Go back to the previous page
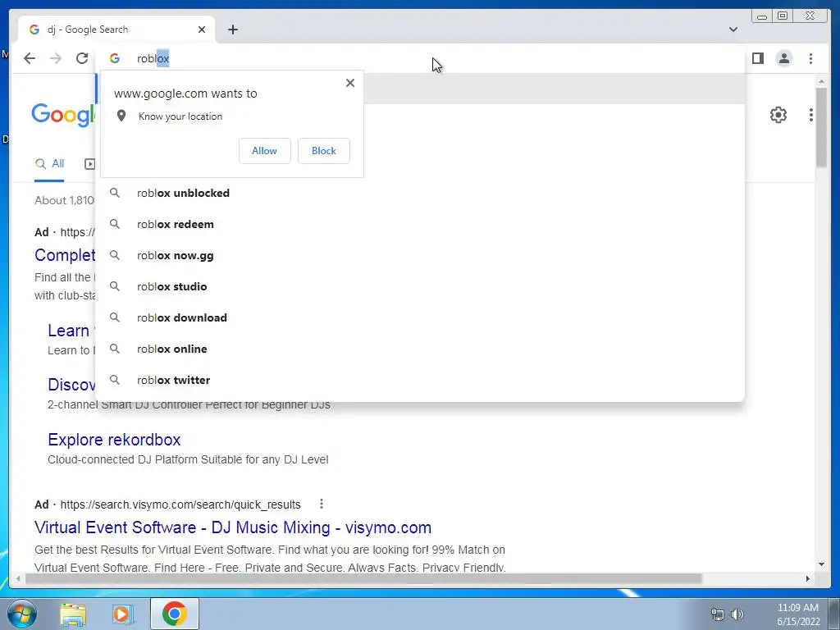Viewport: 840px width, 630px height. [30, 58]
